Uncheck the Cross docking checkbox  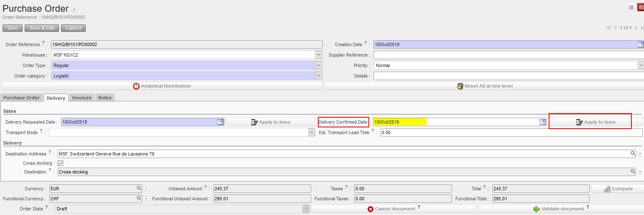[60, 163]
